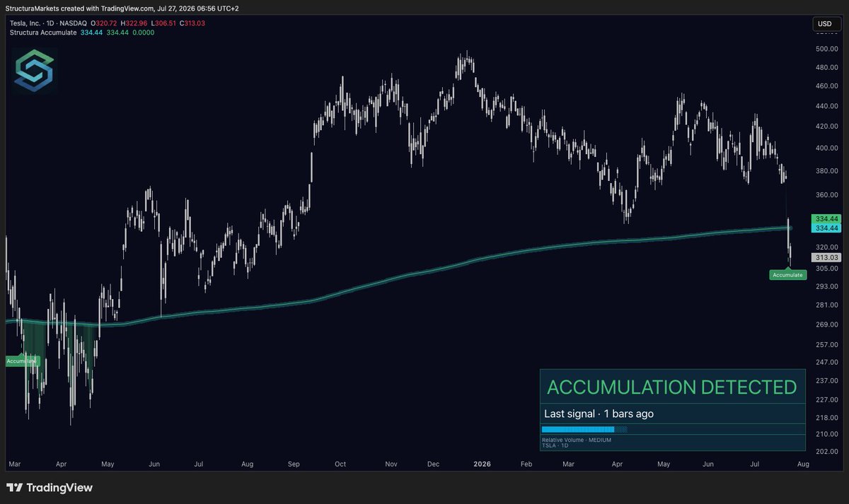
Task: Click the ACCUMULATION DETECTED heading
Action: click(x=672, y=387)
